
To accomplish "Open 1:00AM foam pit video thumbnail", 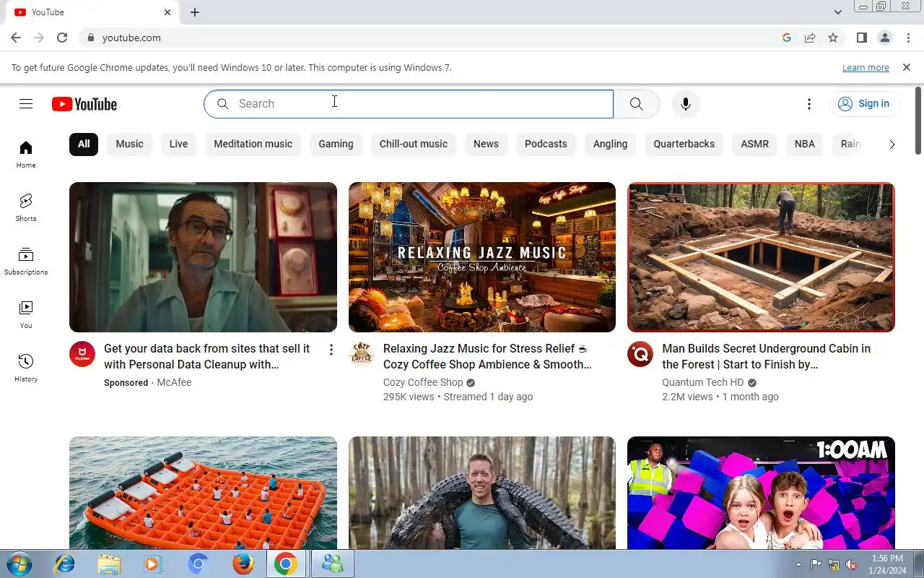I will (x=761, y=493).
